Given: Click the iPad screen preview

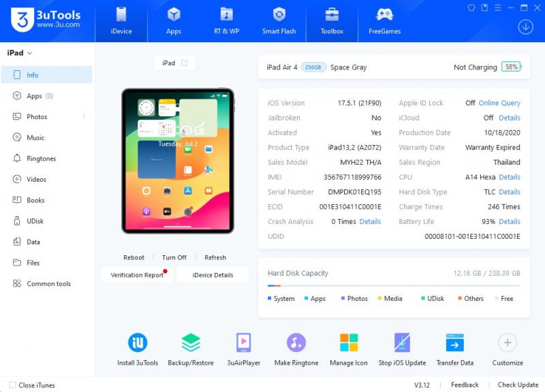Looking at the screenshot, I should coord(178,161).
